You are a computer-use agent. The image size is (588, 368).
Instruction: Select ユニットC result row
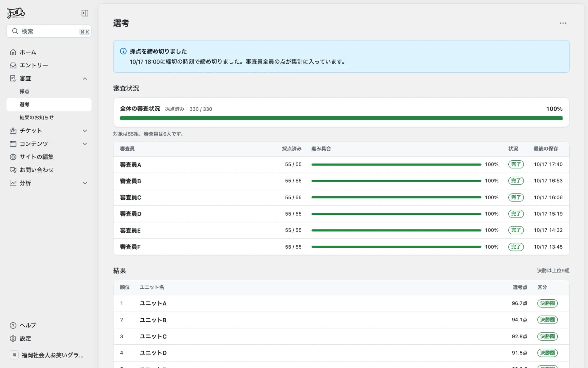tap(341, 336)
